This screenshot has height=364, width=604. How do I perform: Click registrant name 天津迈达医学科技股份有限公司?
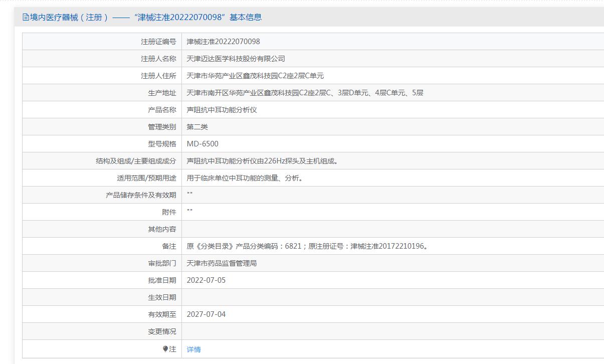236,59
